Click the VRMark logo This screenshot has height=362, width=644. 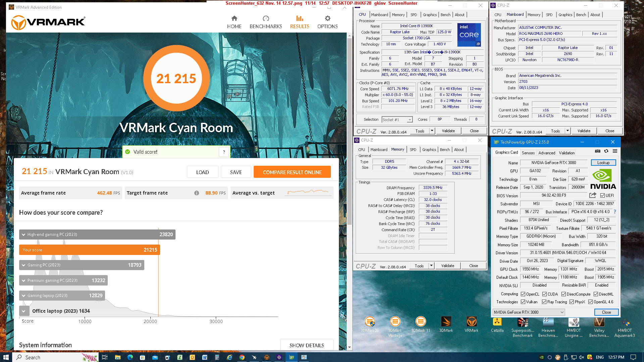(48, 22)
